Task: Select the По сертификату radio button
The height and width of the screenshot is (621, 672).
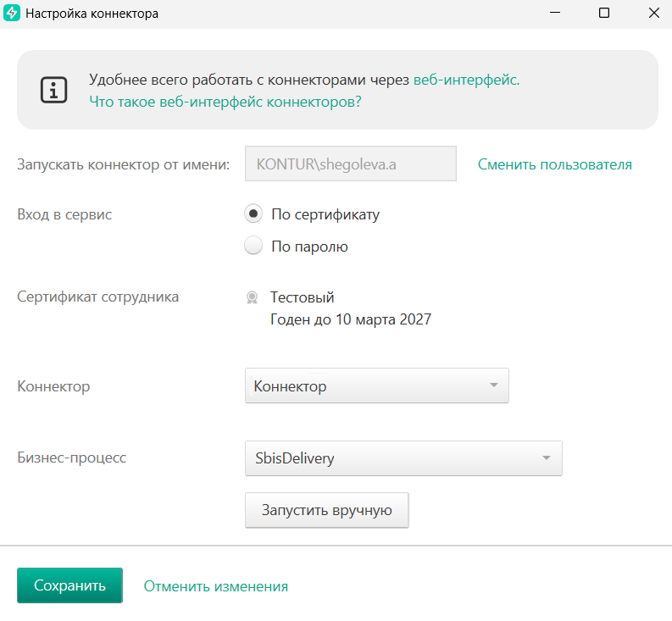Action: 253,214
